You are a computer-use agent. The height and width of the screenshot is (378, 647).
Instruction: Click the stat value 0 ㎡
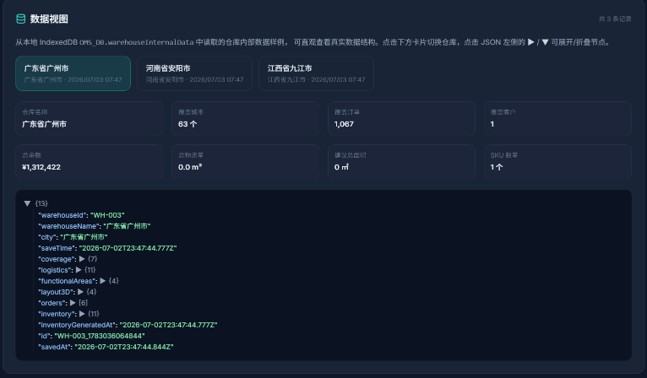pos(341,167)
